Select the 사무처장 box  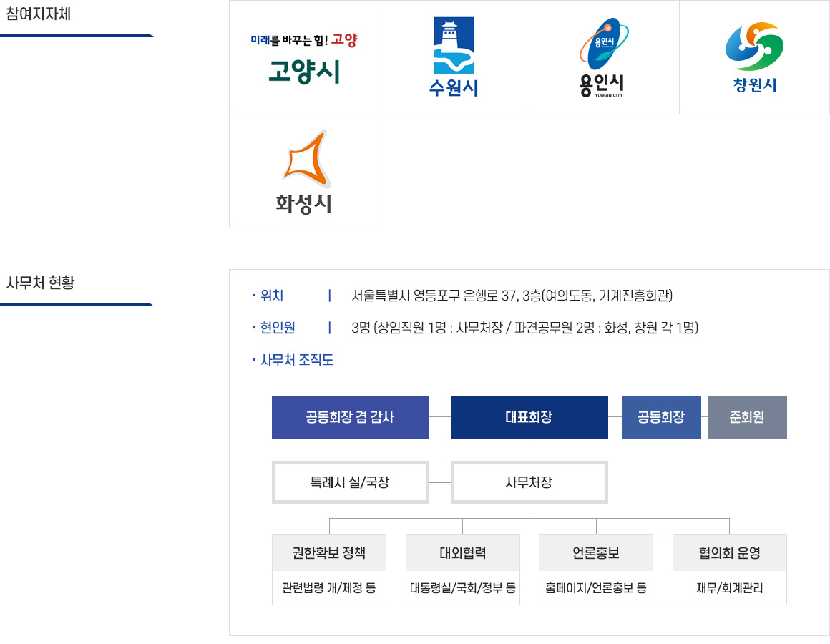(529, 482)
